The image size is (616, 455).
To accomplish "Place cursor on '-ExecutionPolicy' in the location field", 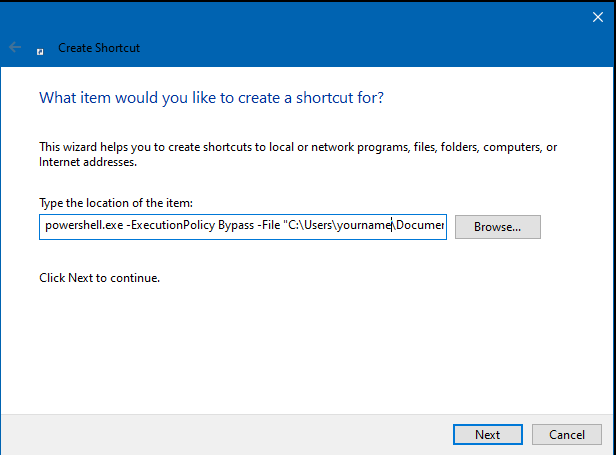I will (x=170, y=225).
